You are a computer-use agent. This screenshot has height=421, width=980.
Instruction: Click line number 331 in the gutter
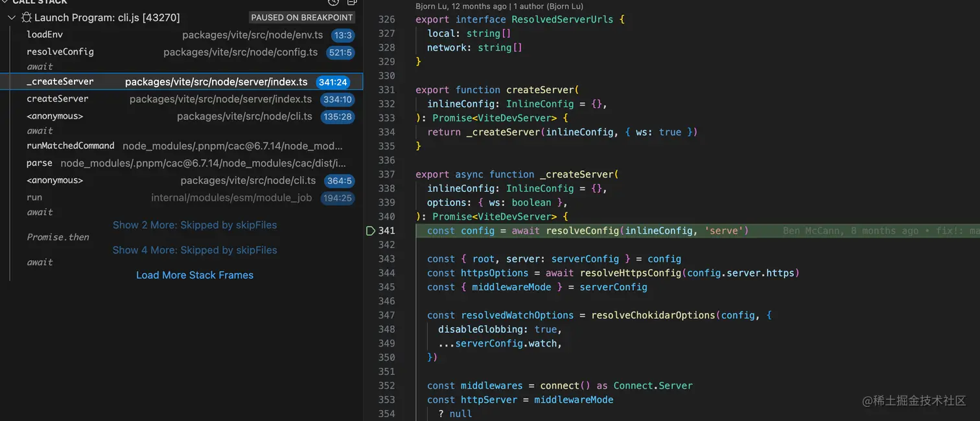click(386, 90)
